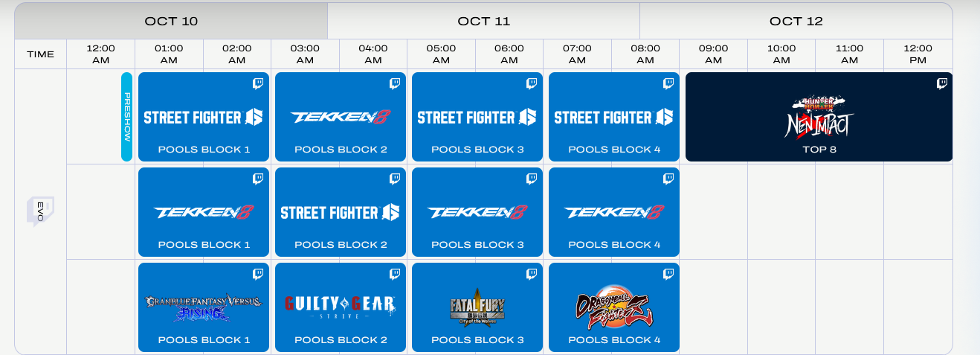
Task: Switch to the OCT 11 tab
Action: click(483, 21)
